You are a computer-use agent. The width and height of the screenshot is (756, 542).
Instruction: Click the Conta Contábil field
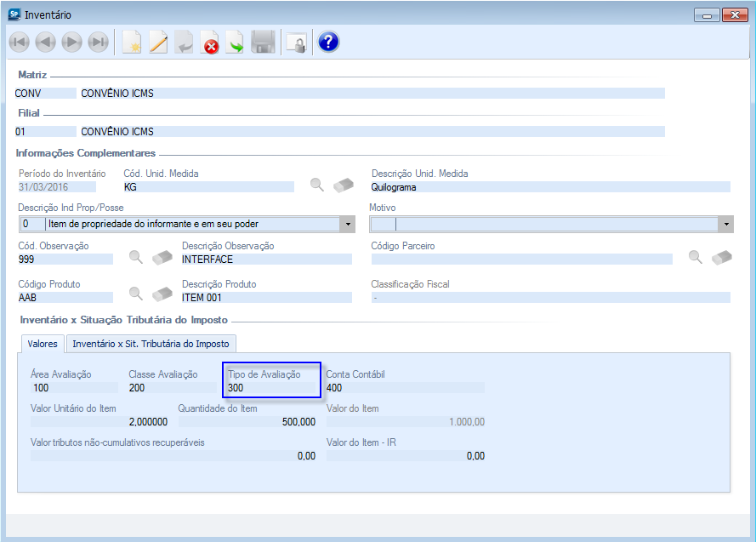[404, 388]
